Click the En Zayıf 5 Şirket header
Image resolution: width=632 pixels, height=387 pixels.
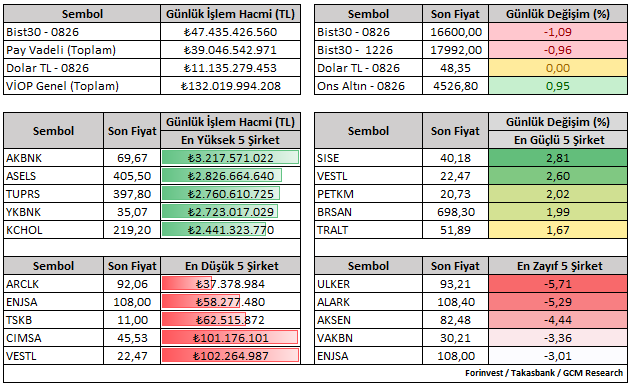[x=558, y=266]
